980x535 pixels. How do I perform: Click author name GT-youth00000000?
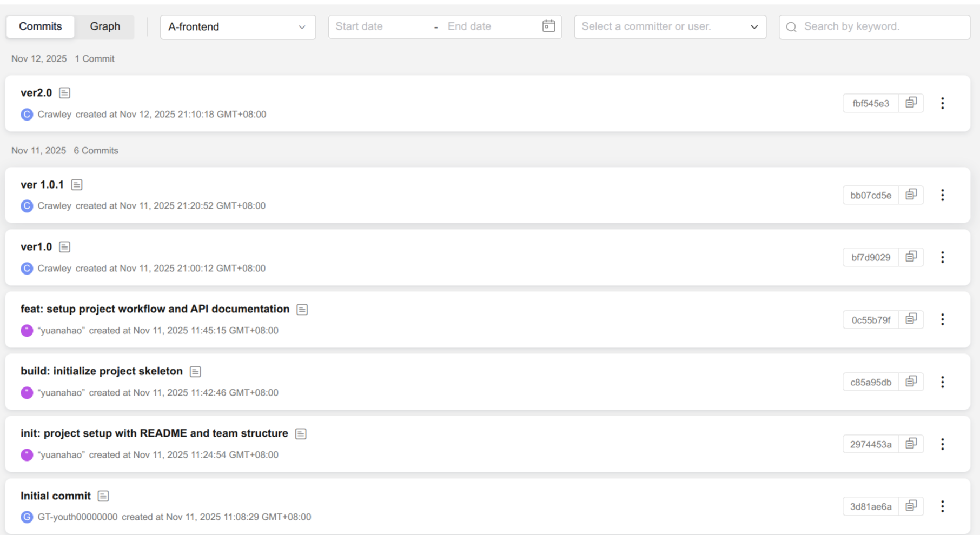pyautogui.click(x=77, y=517)
